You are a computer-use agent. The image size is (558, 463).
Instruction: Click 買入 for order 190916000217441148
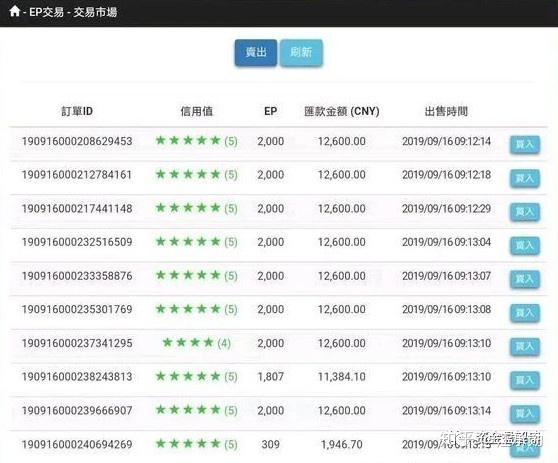coord(525,212)
